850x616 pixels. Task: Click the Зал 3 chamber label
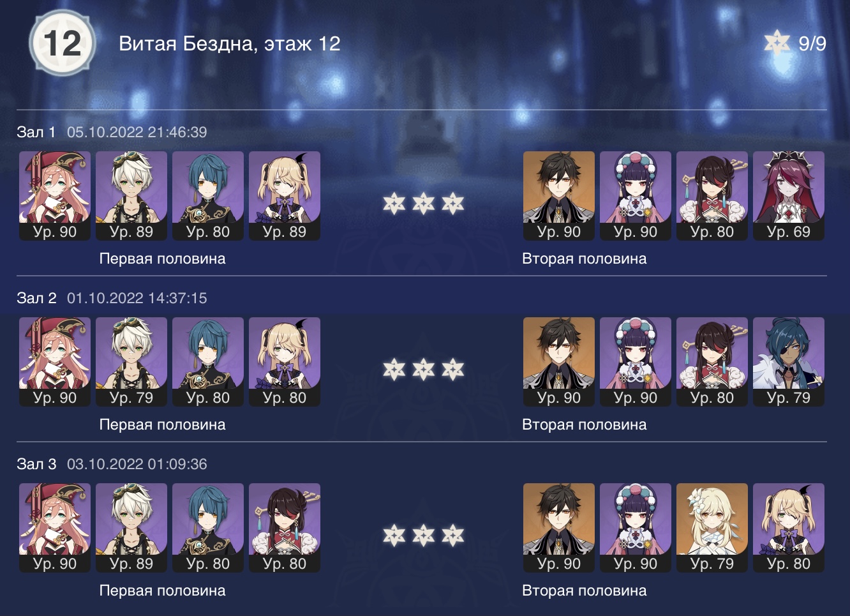pyautogui.click(x=36, y=464)
